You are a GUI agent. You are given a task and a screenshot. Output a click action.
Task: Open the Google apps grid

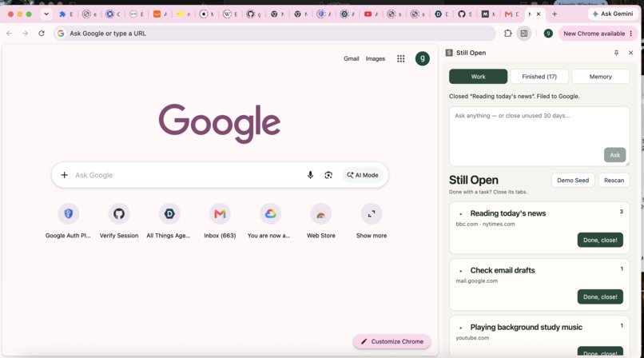[x=401, y=58]
